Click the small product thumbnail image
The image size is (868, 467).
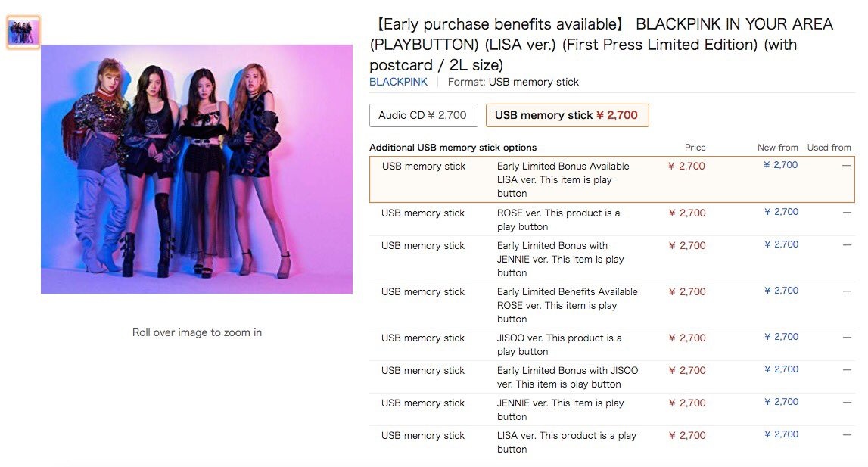pyautogui.click(x=23, y=32)
